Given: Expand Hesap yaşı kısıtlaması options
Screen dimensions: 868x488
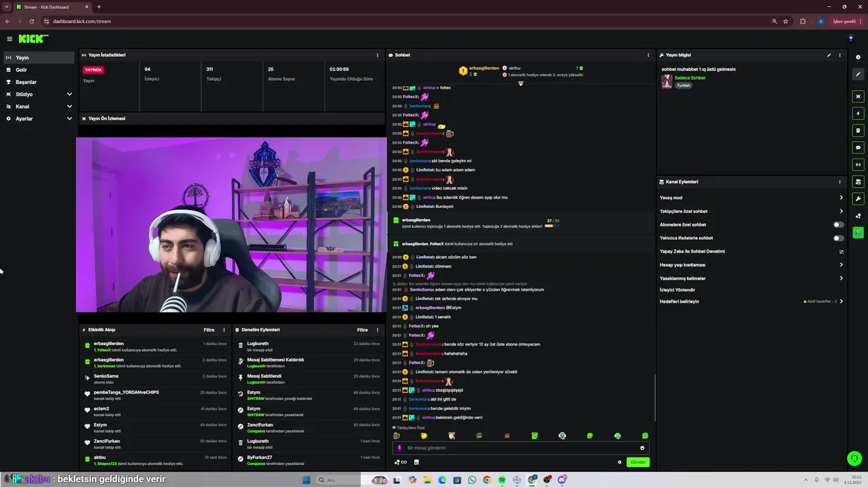Looking at the screenshot, I should [x=842, y=265].
